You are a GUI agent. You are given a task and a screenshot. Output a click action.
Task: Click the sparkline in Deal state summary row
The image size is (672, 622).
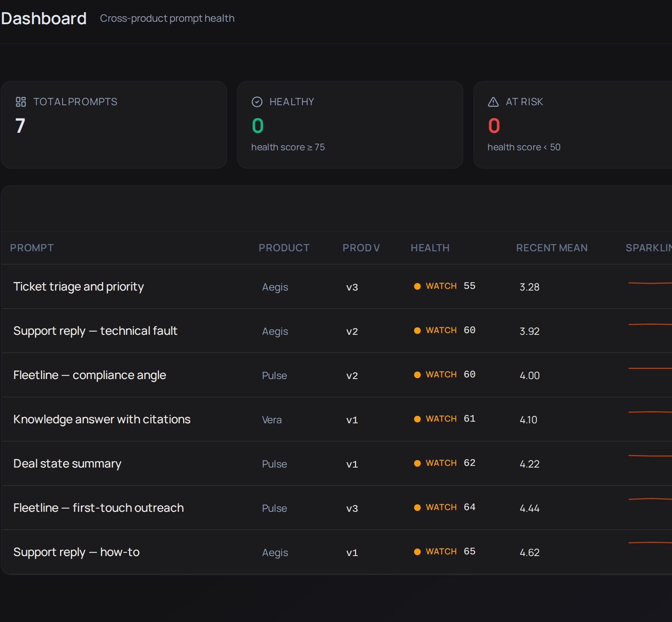tap(650, 456)
